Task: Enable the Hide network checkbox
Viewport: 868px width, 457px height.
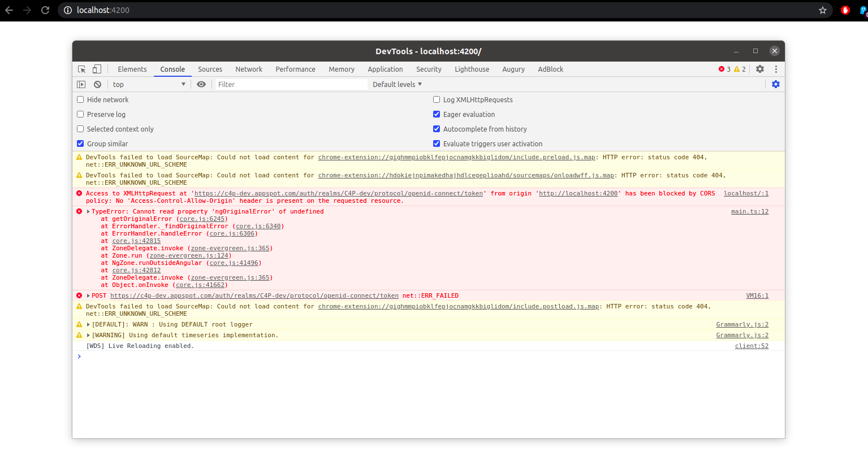Action: 80,99
